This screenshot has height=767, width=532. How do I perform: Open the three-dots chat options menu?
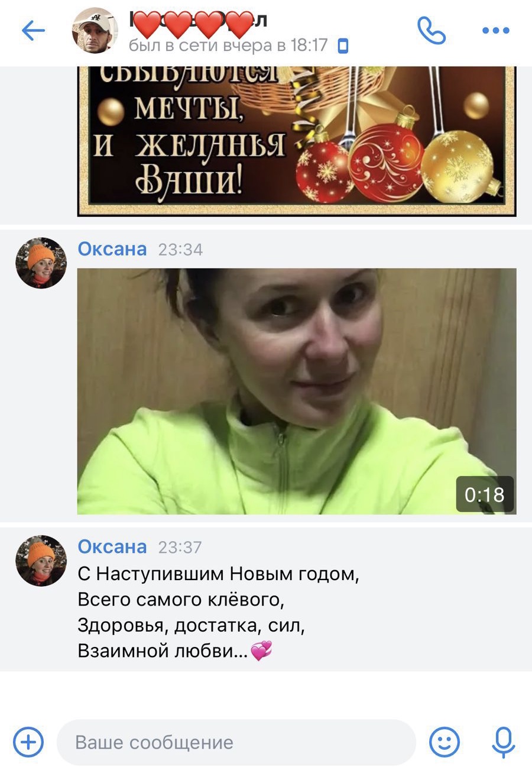coord(495,31)
